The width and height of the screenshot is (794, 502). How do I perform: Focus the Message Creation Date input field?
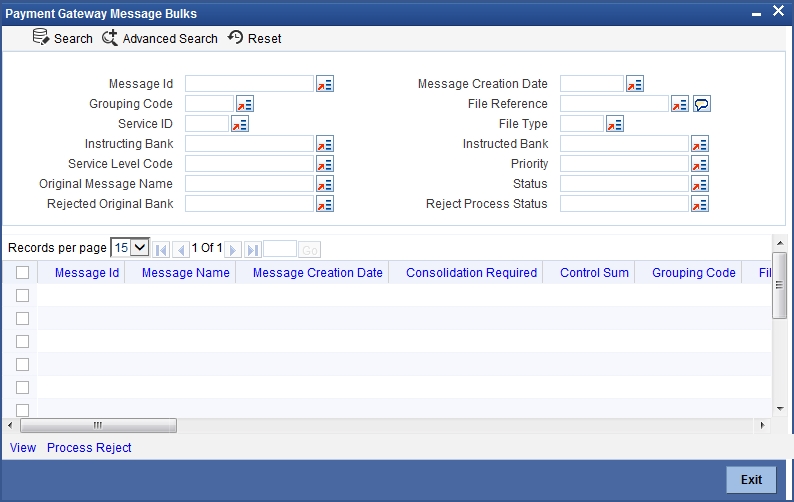point(592,84)
